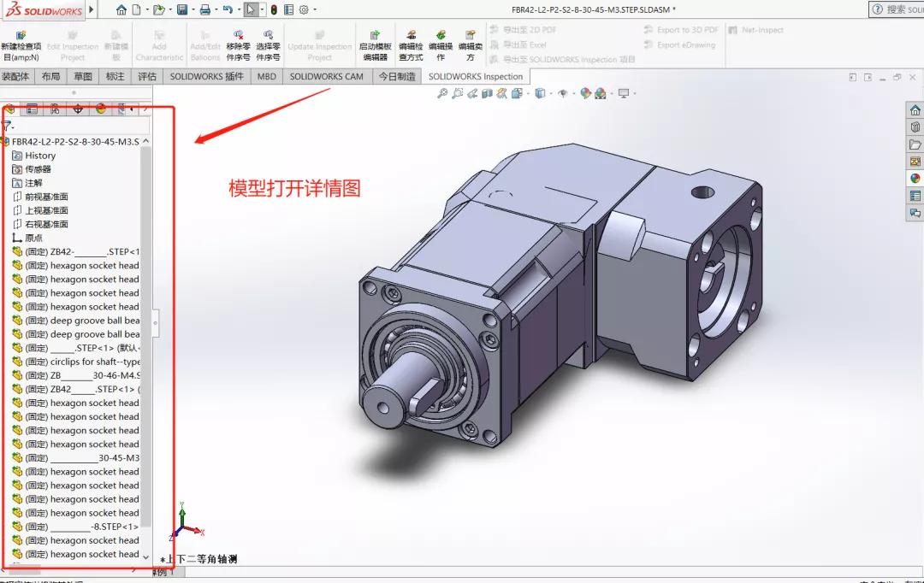This screenshot has height=583, width=924.
Task: Select the Zoom to Fit tool
Action: pos(441,94)
